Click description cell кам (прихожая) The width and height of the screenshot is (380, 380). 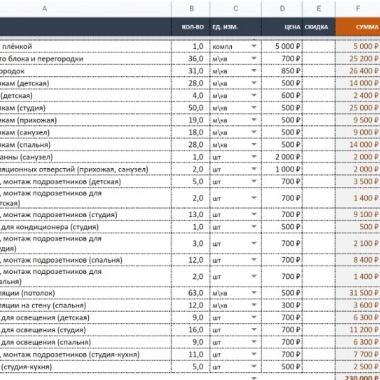coord(86,120)
